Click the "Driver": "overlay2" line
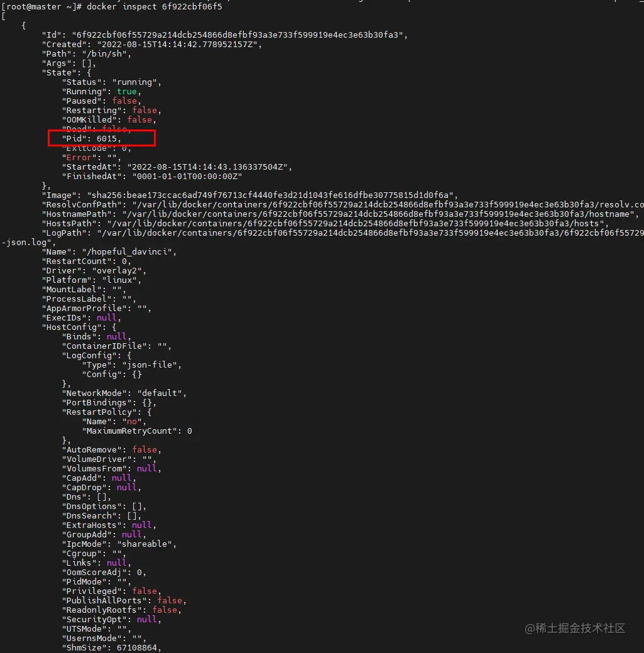 94,271
